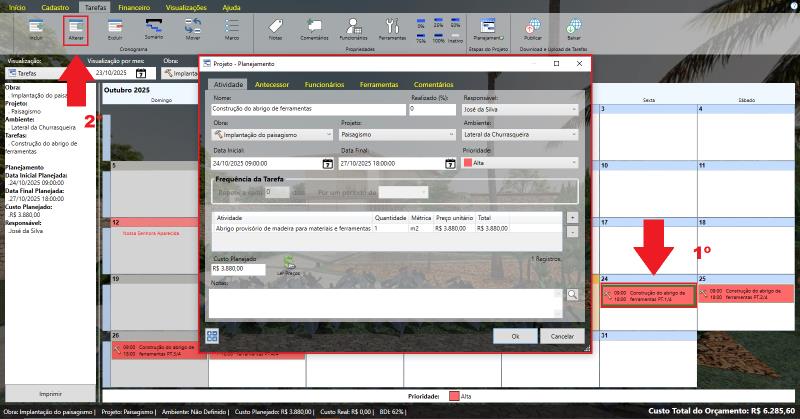Viewport: 800px width, 419px height.
Task: Click the Nome text field
Action: (309, 108)
